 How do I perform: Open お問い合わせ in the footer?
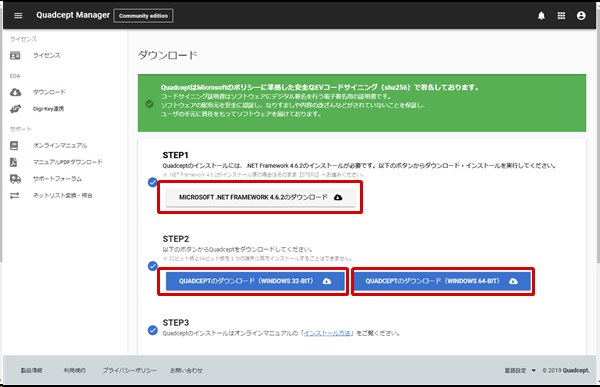pos(186,371)
